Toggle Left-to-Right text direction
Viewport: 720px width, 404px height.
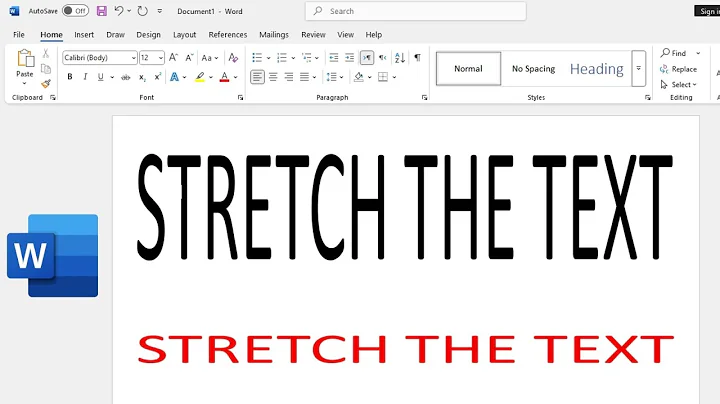click(x=367, y=57)
